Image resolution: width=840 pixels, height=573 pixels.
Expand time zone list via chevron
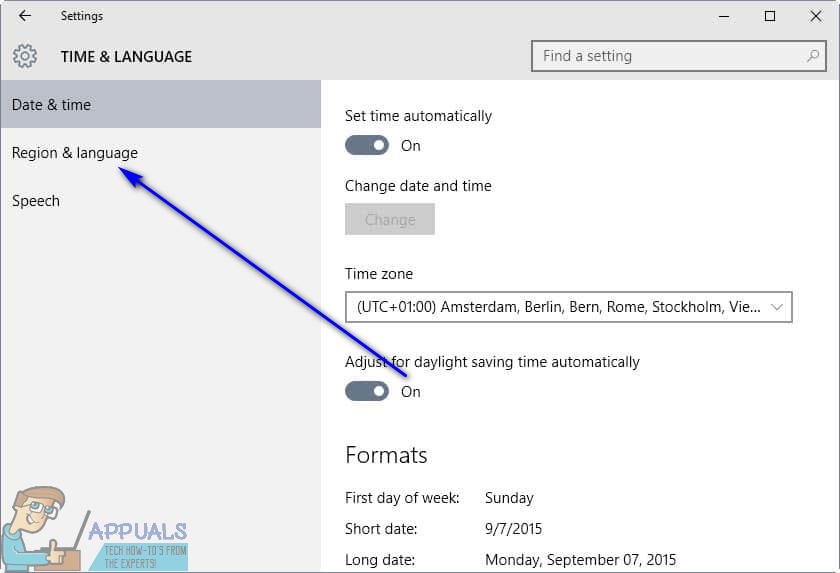point(777,307)
